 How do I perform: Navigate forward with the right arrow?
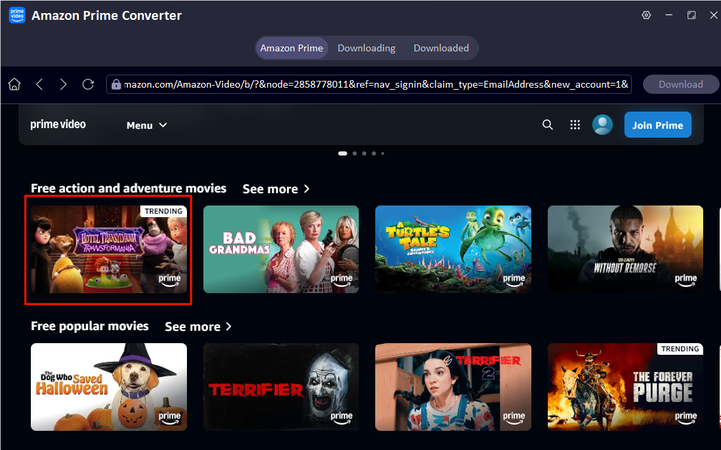tap(63, 84)
